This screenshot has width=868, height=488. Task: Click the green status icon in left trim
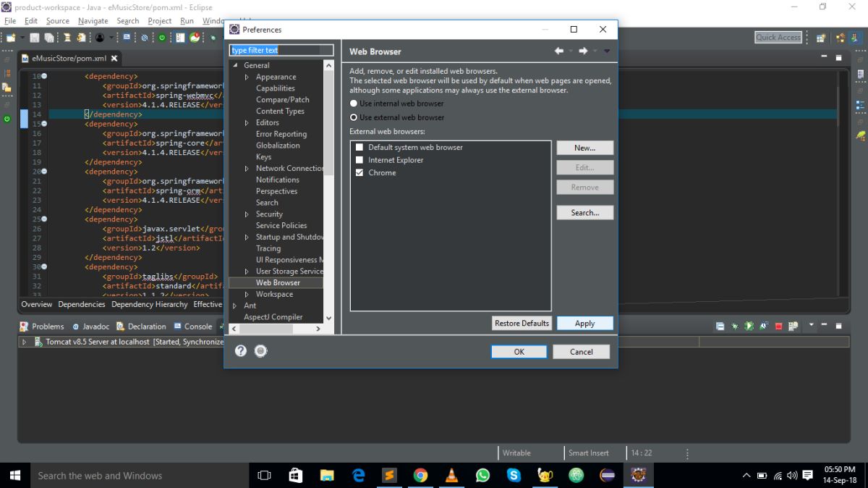[7, 118]
